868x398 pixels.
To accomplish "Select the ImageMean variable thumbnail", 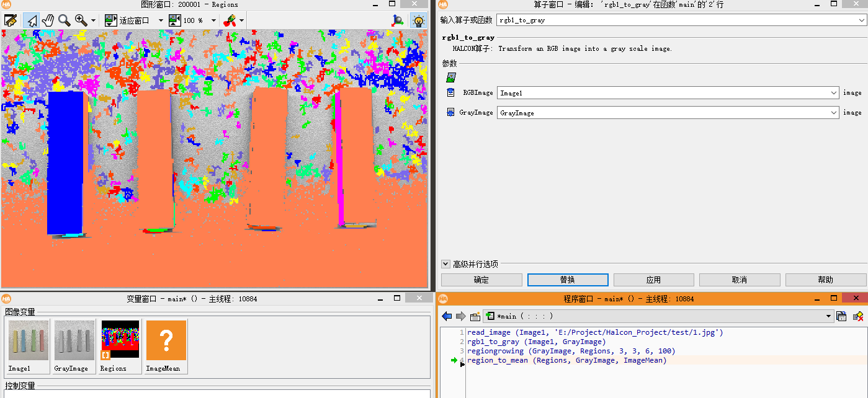I will click(x=166, y=346).
